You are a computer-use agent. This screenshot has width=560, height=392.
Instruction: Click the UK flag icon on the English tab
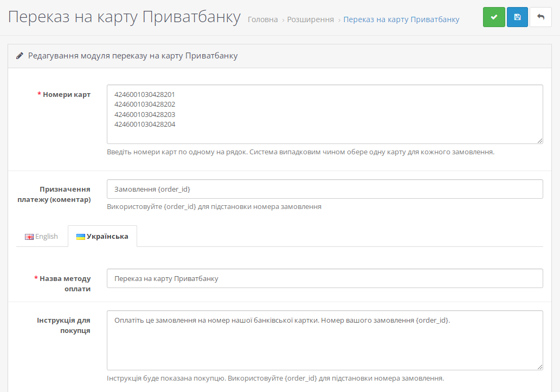pyautogui.click(x=29, y=237)
